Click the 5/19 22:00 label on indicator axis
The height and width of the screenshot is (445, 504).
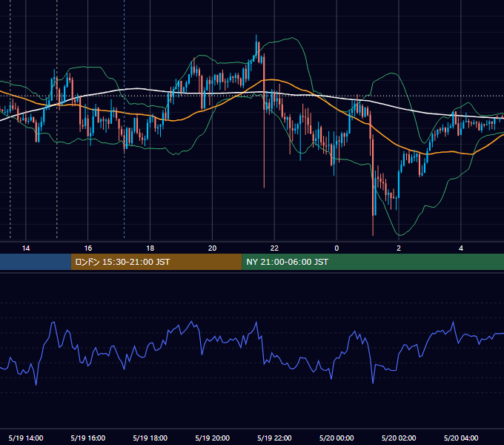274,438
